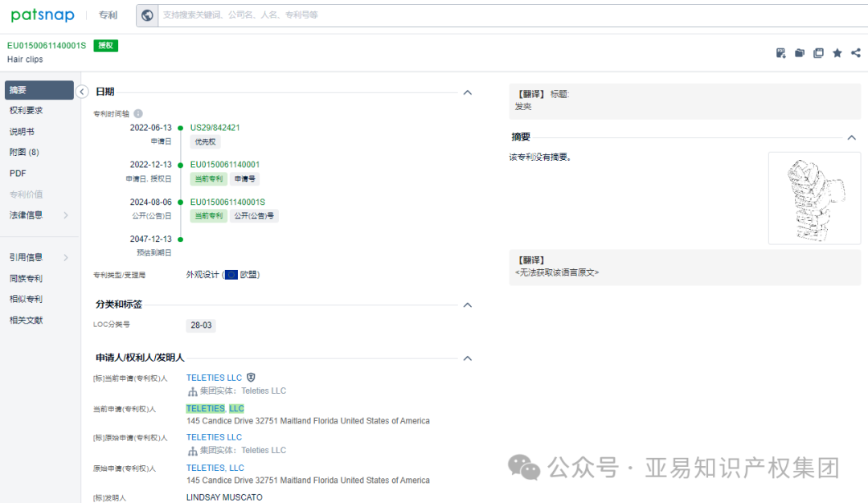Screen dimensions: 868x503
Task: Click the share icon
Action: [x=856, y=53]
